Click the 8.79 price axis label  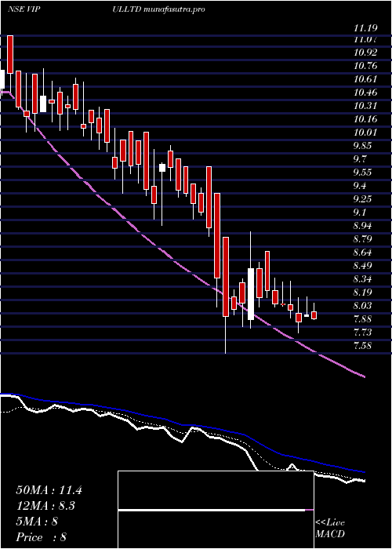364,238
